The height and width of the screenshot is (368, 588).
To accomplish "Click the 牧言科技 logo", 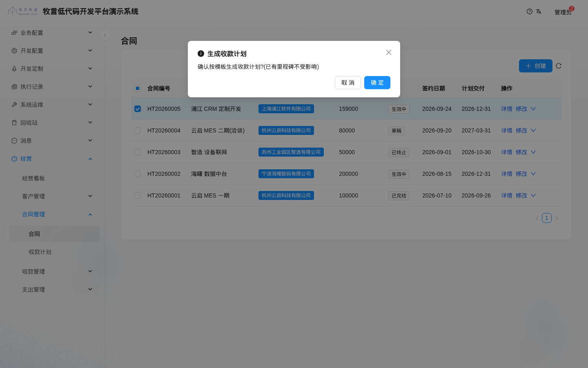I will pos(23,11).
